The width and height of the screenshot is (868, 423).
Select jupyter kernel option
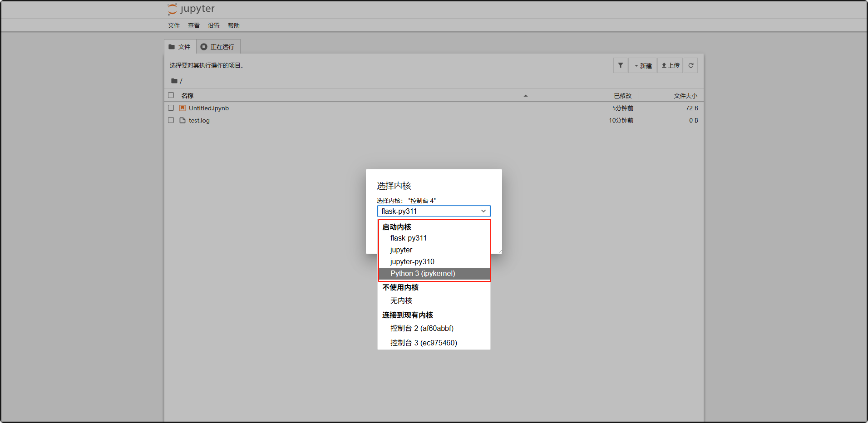434,250
